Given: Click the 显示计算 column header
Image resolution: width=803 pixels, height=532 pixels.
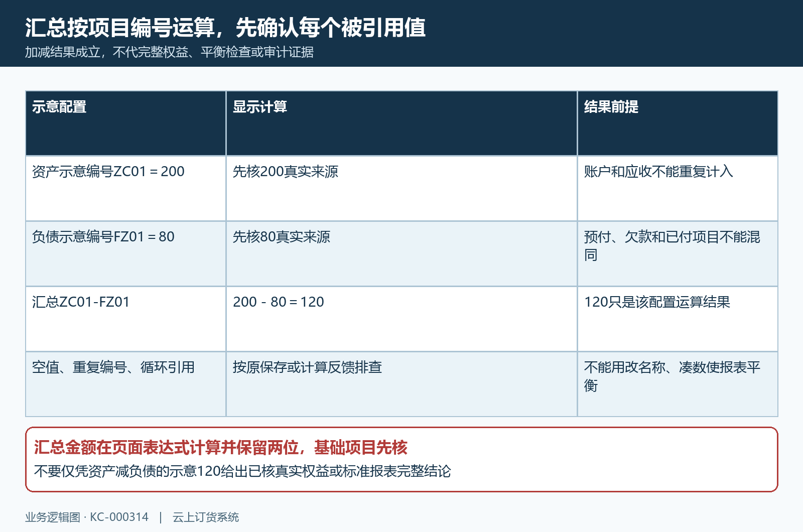Looking at the screenshot, I should coord(401,123).
